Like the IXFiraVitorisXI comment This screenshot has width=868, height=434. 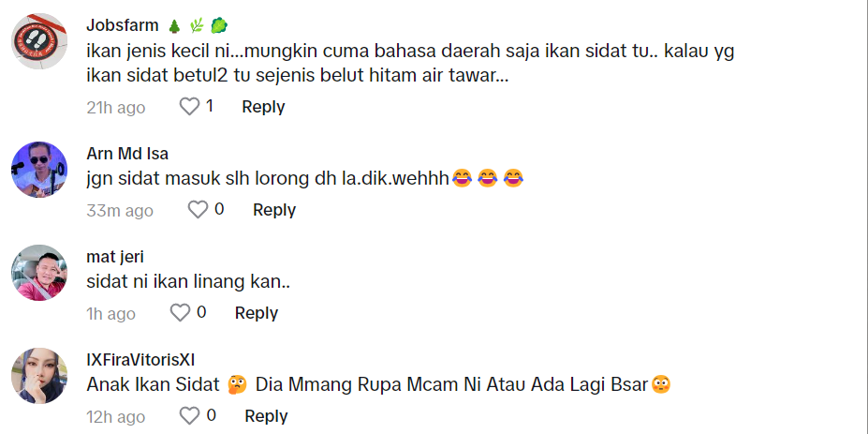189,415
